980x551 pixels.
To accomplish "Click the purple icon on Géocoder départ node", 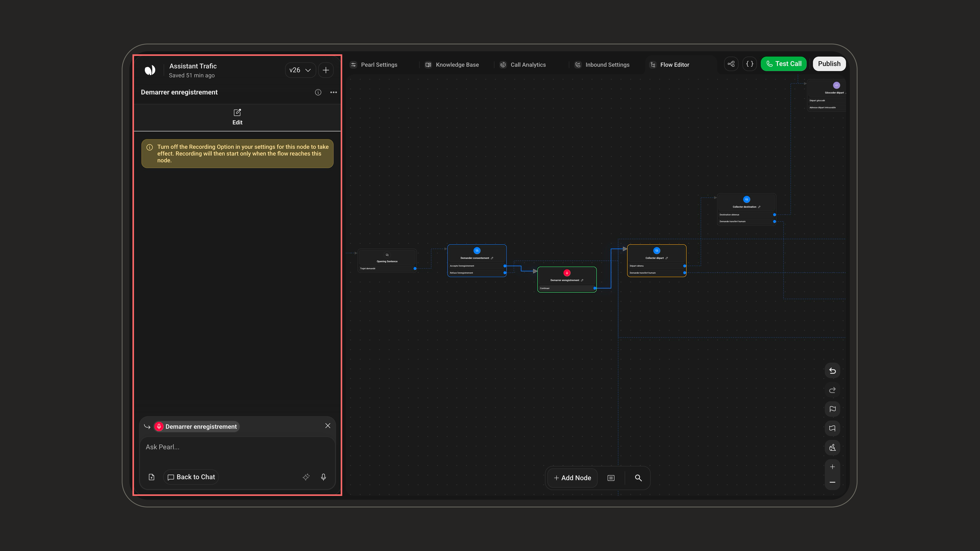I will tap(836, 86).
